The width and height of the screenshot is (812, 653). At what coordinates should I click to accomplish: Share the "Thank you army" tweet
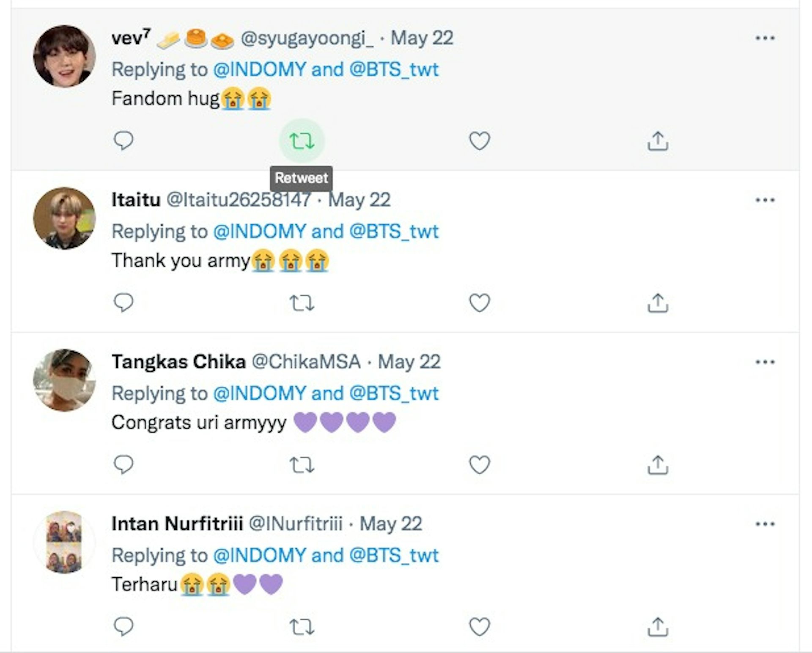pyautogui.click(x=658, y=303)
